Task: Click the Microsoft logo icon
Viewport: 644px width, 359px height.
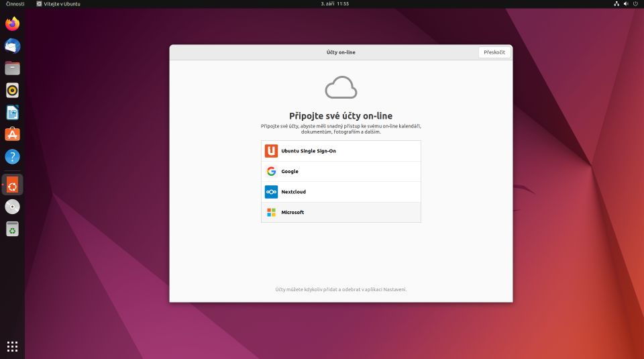Action: pos(271,212)
